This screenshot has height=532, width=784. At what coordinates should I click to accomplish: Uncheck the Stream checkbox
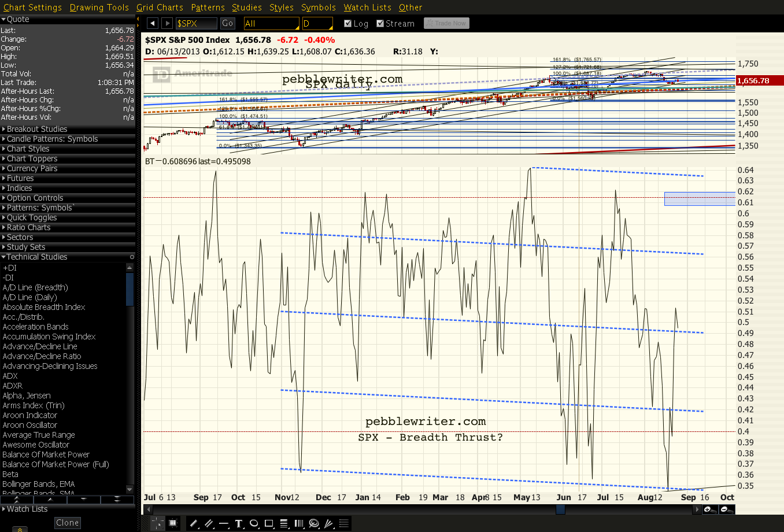point(379,24)
